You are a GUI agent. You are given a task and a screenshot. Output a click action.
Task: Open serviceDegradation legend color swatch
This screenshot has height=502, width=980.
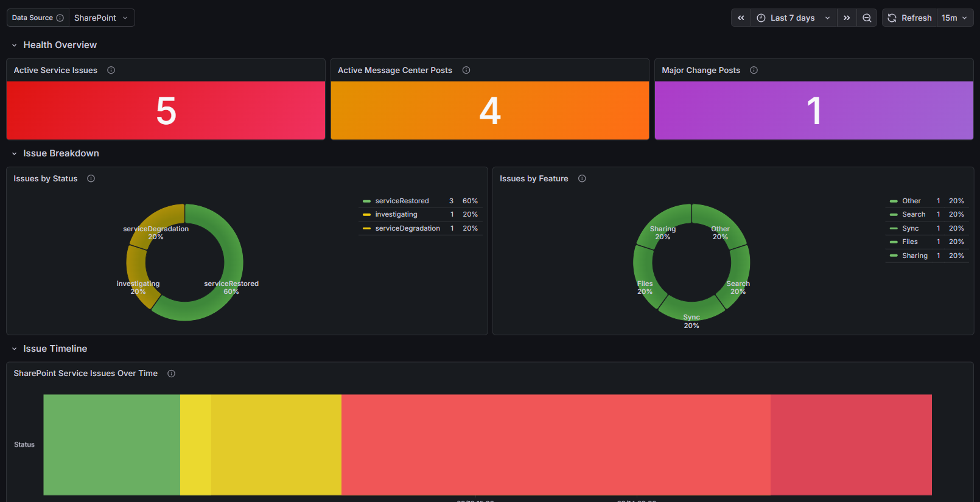pyautogui.click(x=366, y=228)
